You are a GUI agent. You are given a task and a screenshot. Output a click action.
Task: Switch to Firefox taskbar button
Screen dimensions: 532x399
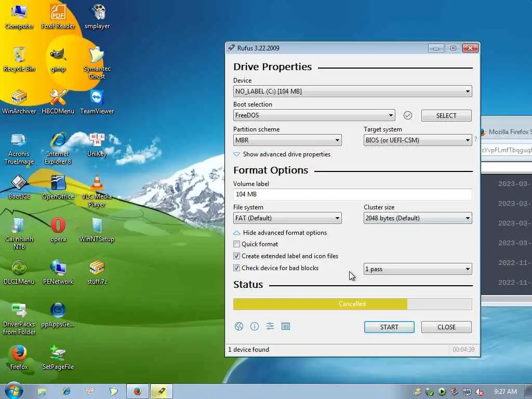tap(137, 392)
